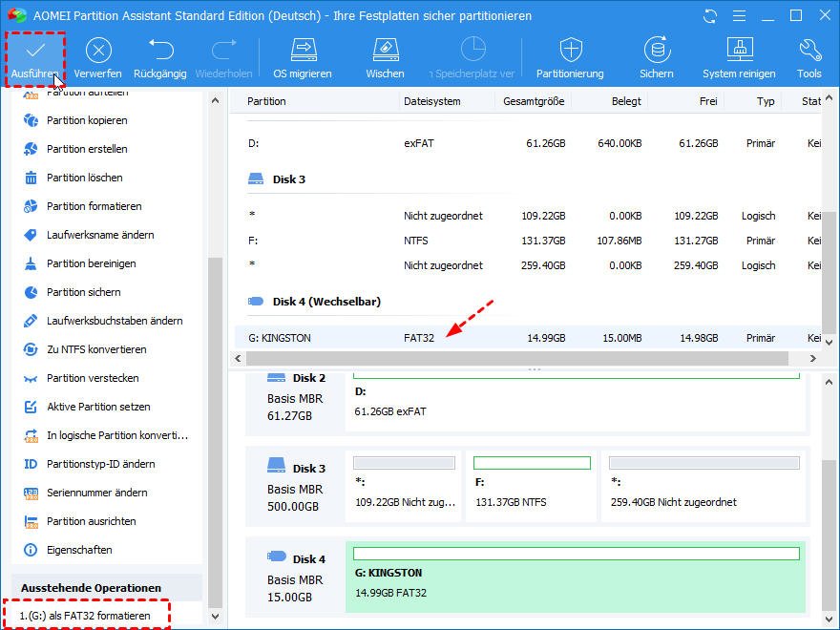Sort by Dateisystem column header
This screenshot has width=840, height=630.
(x=431, y=101)
